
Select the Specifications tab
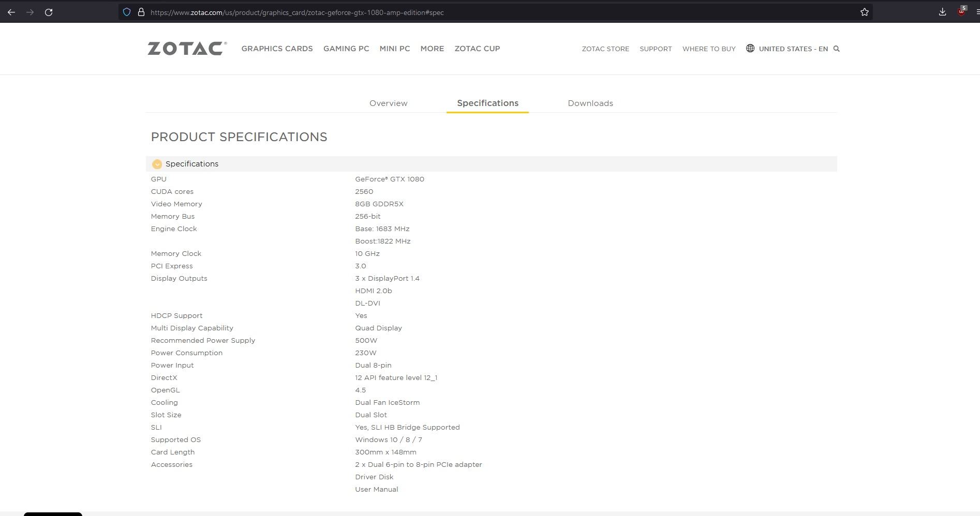(487, 103)
